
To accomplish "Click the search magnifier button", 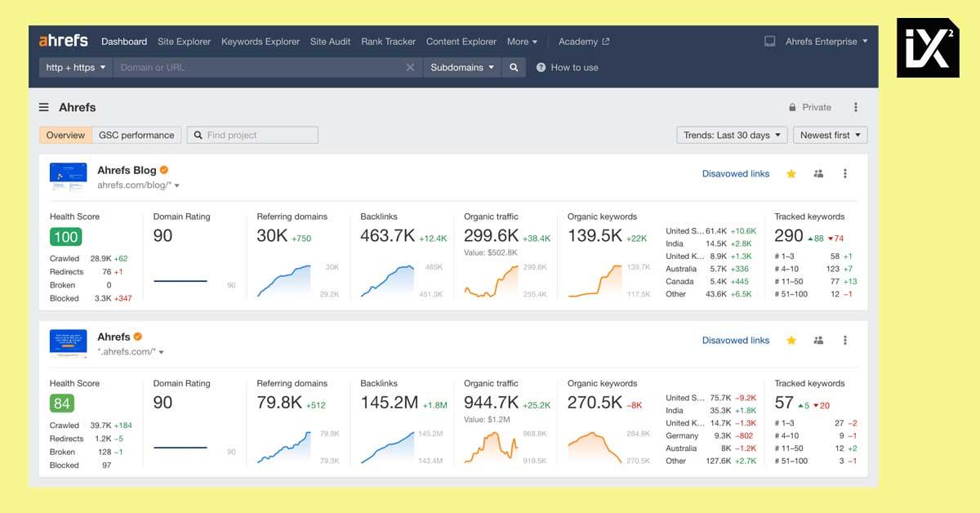I will click(514, 68).
